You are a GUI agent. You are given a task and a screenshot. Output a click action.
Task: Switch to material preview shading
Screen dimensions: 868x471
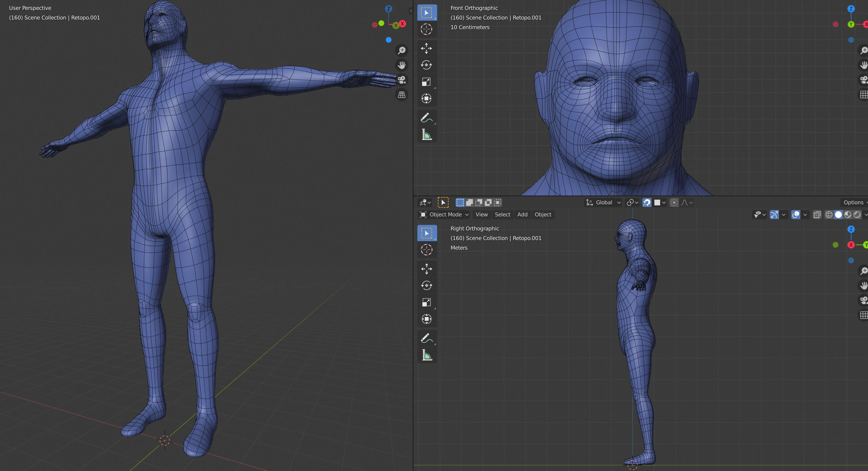pyautogui.click(x=848, y=214)
